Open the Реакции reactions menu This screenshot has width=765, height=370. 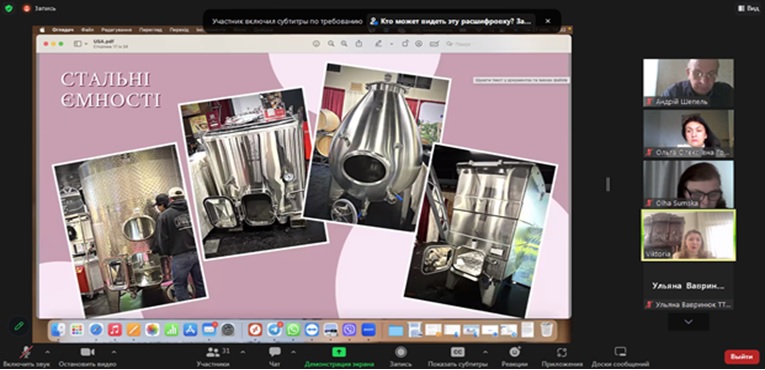pyautogui.click(x=515, y=357)
